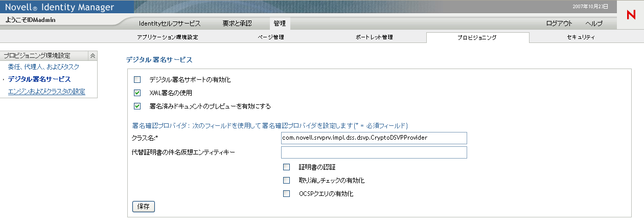Click the 署名確認プロバイダ description text
644x222 pixels.
tap(269, 125)
